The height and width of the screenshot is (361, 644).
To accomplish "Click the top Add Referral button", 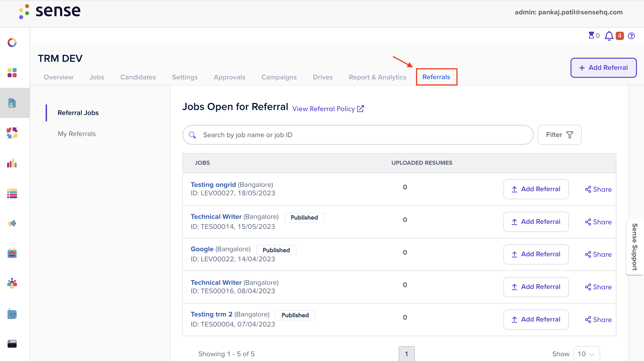I will tap(604, 68).
